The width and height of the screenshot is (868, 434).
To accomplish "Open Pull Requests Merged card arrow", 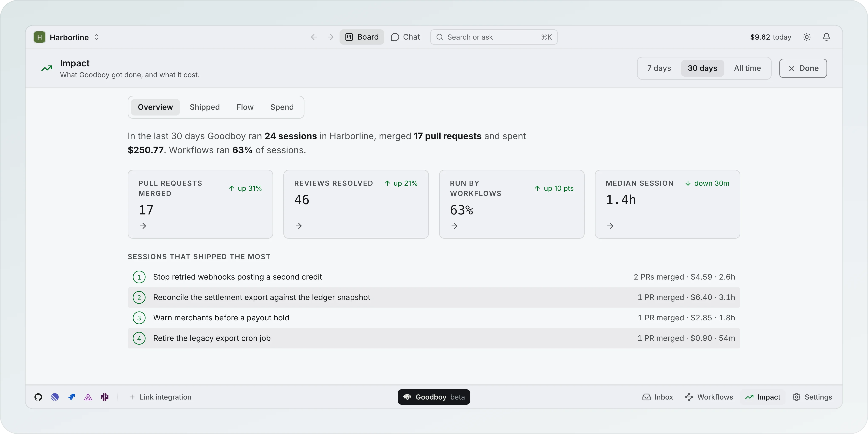I will (x=143, y=226).
